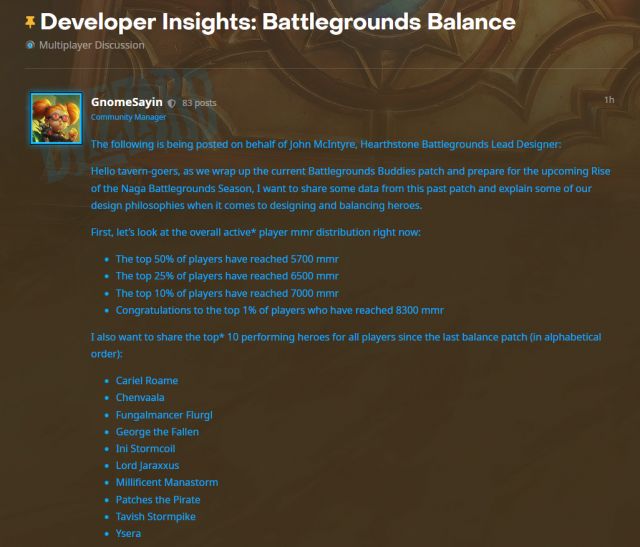Click Ysera in the hero list

coord(128,534)
